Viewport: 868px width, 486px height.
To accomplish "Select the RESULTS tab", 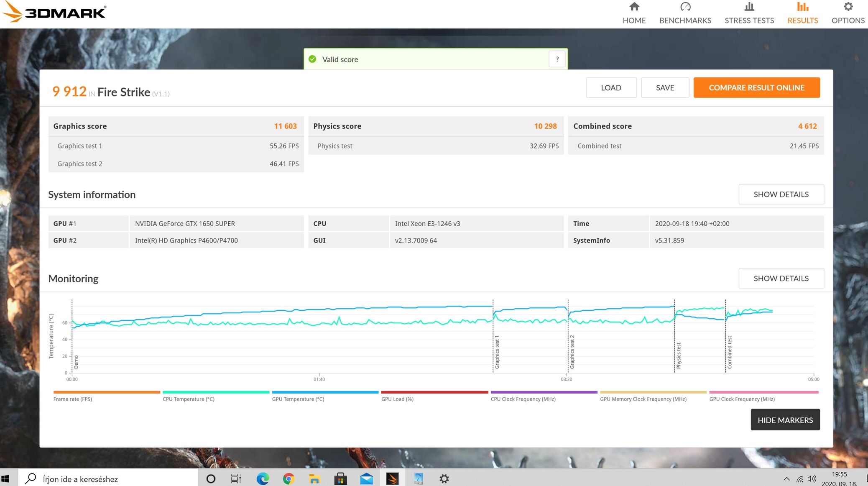I will coord(803,14).
